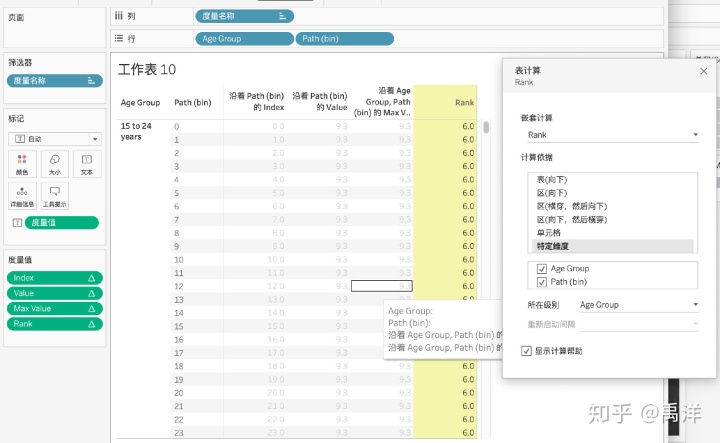The height and width of the screenshot is (443, 720).
Task: Click the rows shelf icon
Action: 119,39
